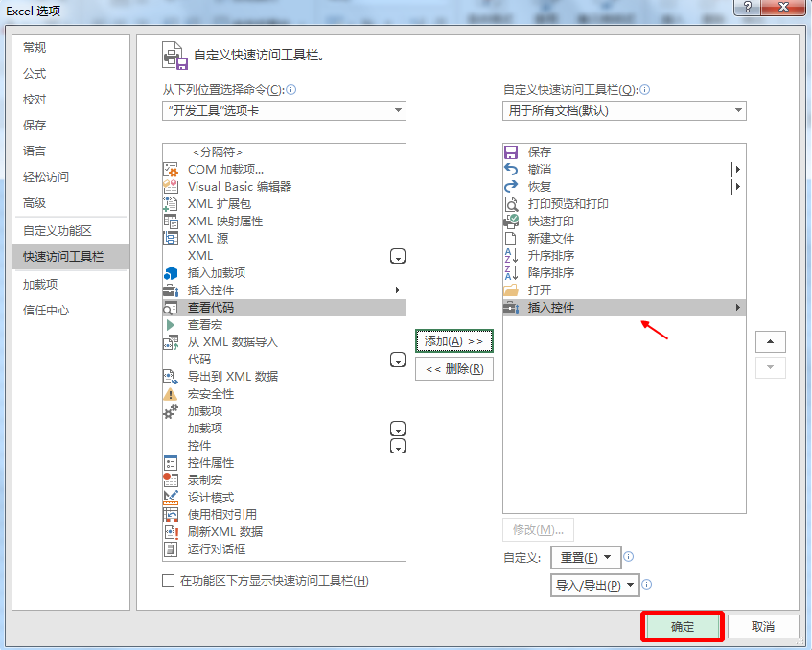Screen dimensions: 812x650
Task: Click info icon beside 从下列位置选择命令
Action: (x=291, y=89)
